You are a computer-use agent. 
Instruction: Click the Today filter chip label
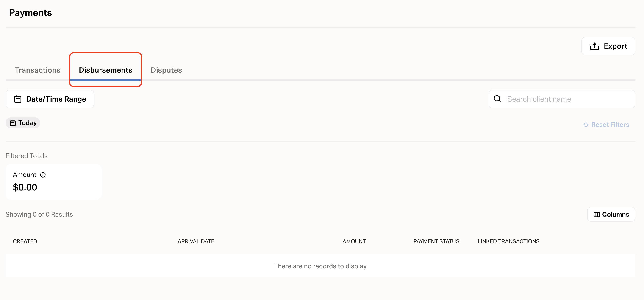point(28,123)
